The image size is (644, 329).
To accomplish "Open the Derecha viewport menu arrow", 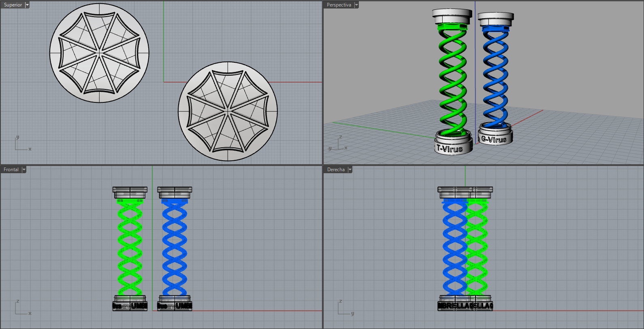I will (x=350, y=170).
